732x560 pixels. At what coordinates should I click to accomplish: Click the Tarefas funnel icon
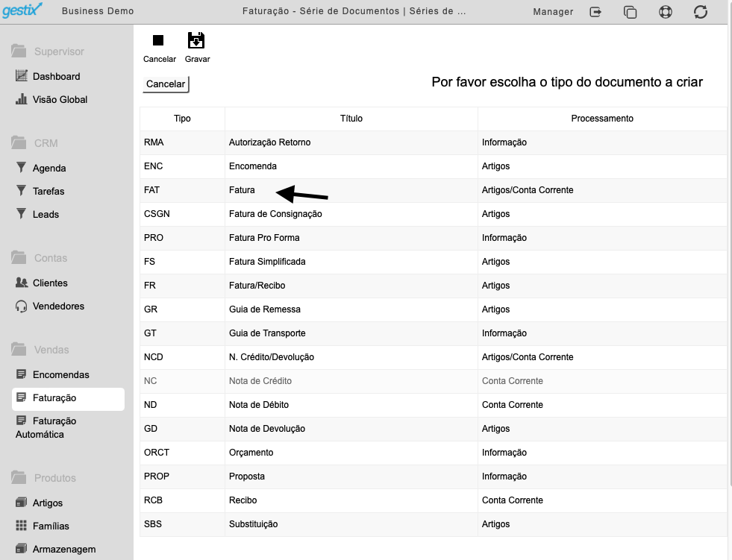[21, 190]
